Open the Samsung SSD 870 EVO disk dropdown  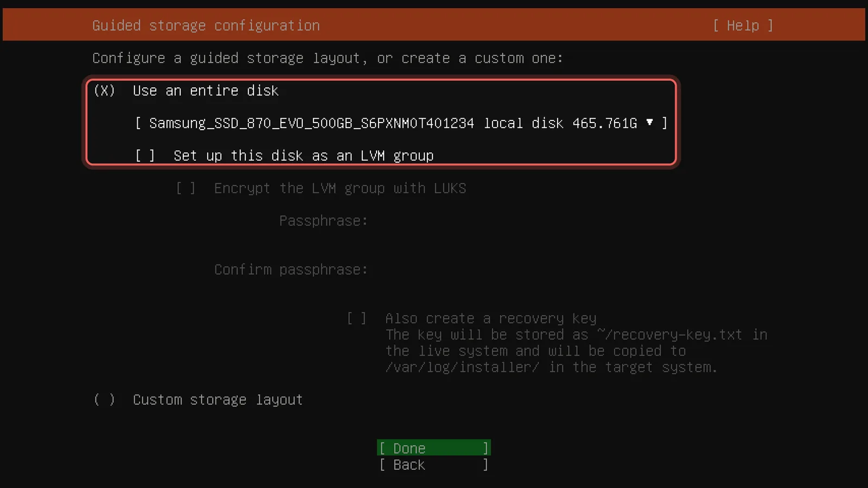tap(401, 123)
